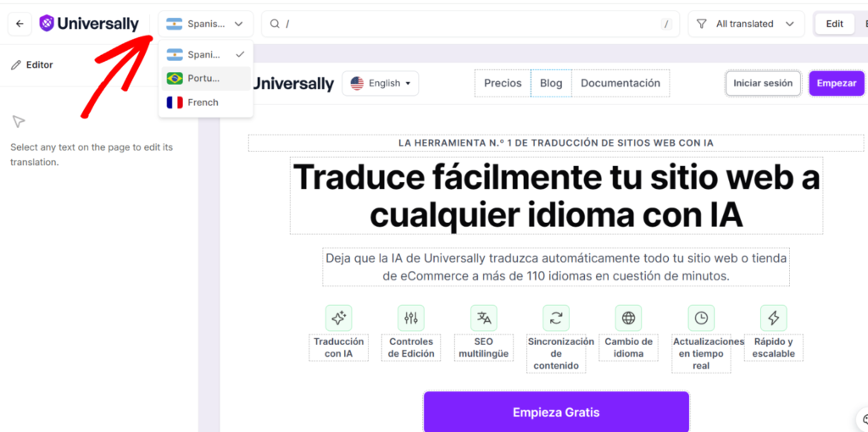Select the Deja que la IA paragraph

click(x=556, y=267)
